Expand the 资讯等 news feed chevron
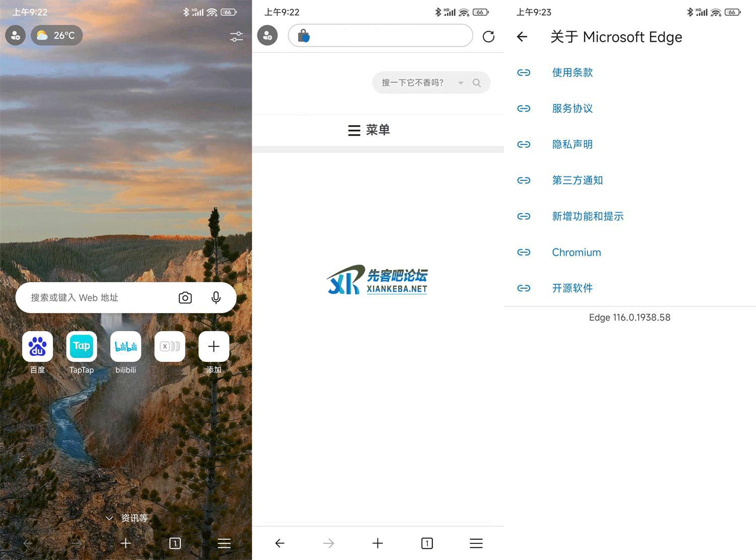This screenshot has width=756, height=560. pos(109,518)
